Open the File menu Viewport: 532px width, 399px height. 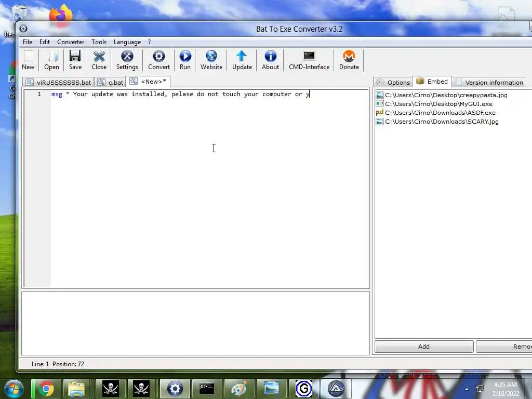[x=28, y=42]
